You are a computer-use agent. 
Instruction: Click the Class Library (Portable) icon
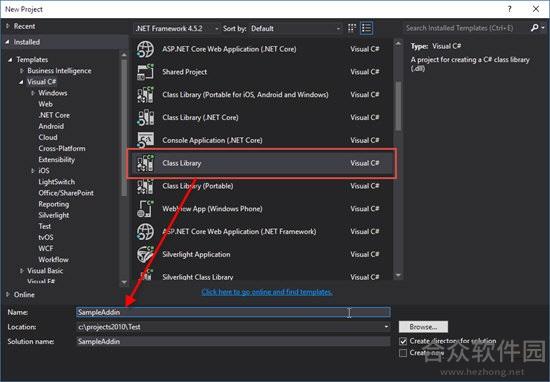(x=145, y=186)
